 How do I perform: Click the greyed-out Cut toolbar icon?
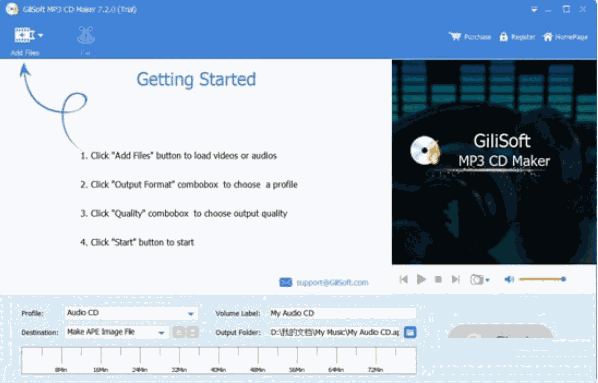[x=86, y=35]
